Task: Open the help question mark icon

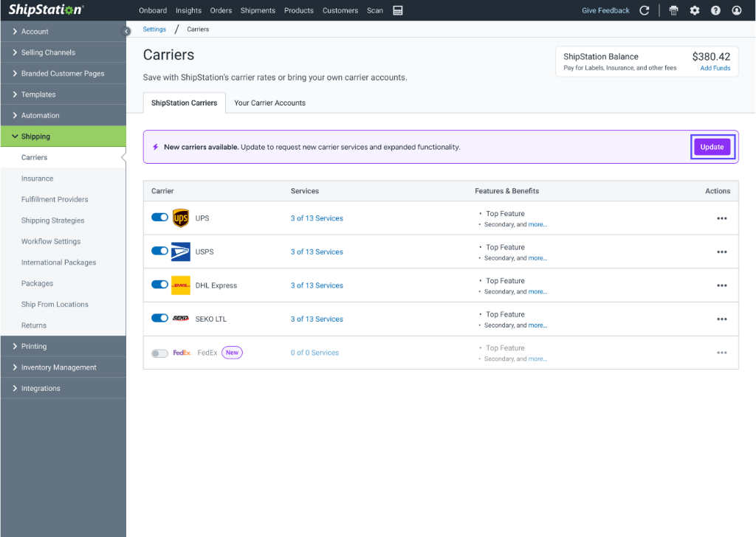Action: [x=715, y=10]
